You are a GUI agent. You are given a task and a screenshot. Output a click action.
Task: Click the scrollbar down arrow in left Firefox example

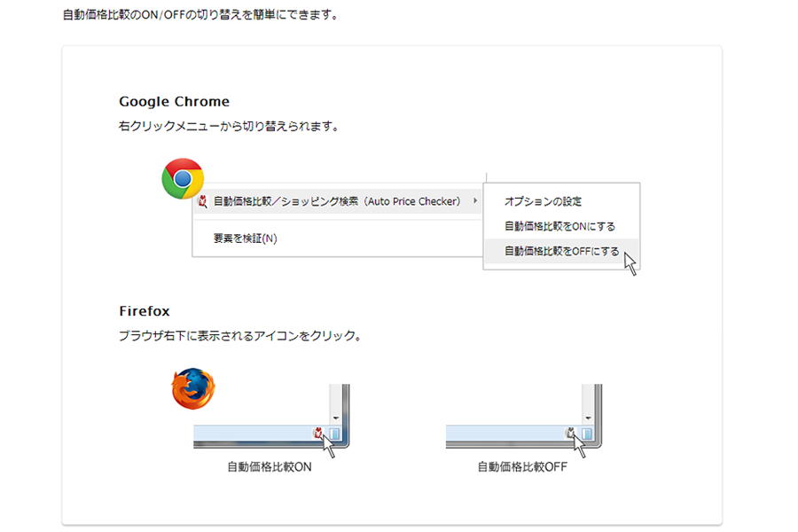click(336, 418)
